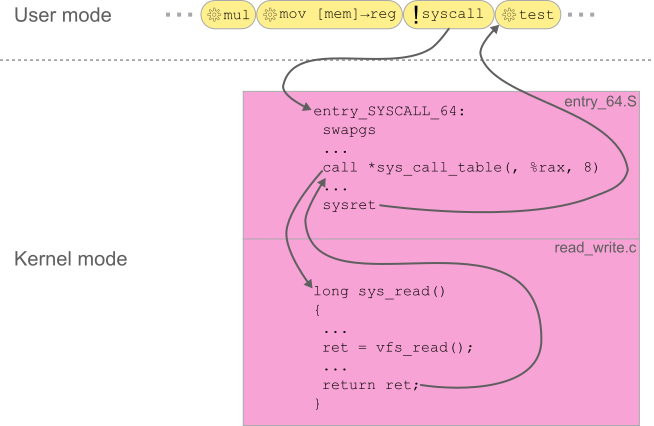
Task: Click the User mode label
Action: point(63,16)
